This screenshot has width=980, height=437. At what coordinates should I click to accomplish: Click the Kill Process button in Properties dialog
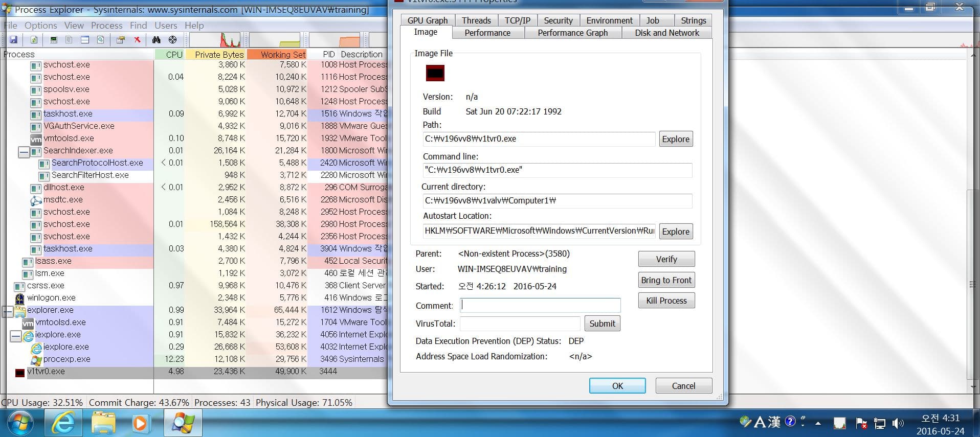click(x=666, y=301)
